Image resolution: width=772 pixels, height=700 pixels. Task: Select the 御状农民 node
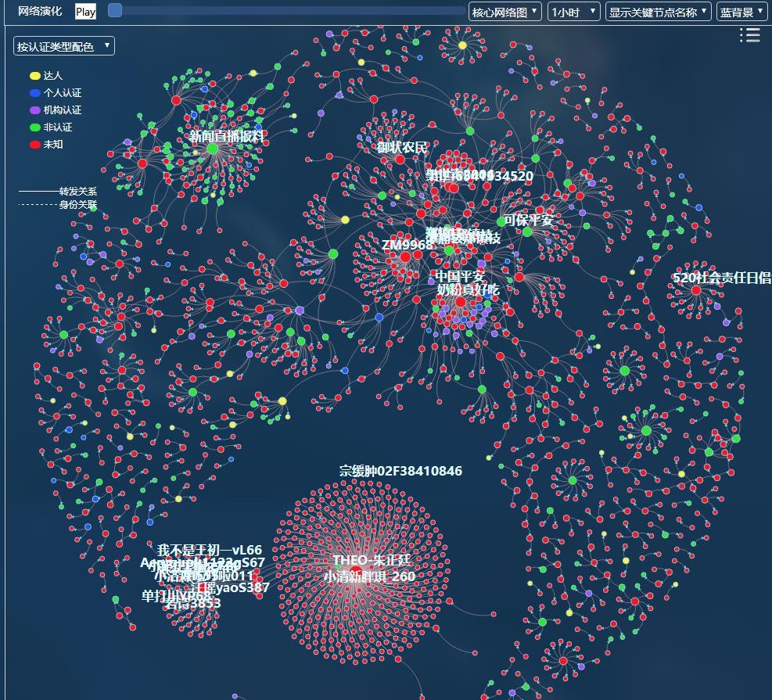[x=400, y=160]
